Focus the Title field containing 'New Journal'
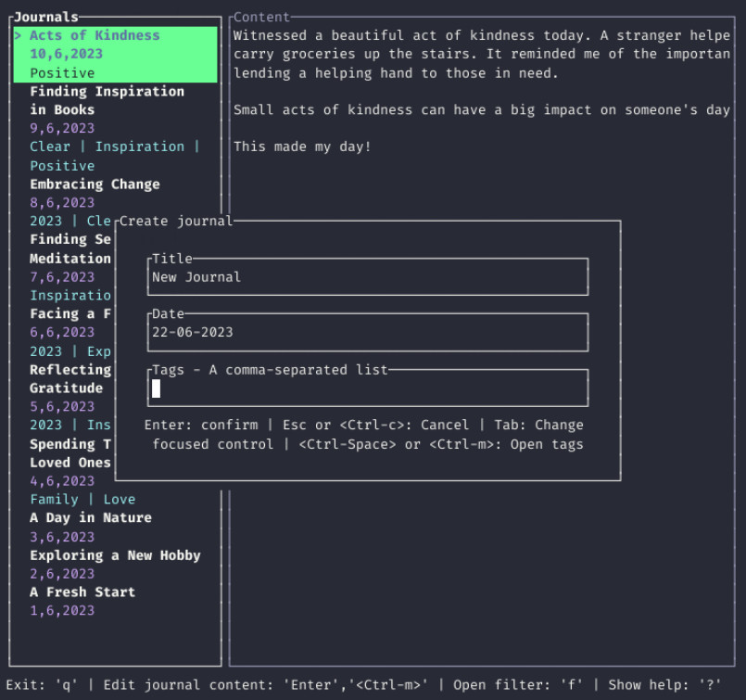 (x=367, y=276)
